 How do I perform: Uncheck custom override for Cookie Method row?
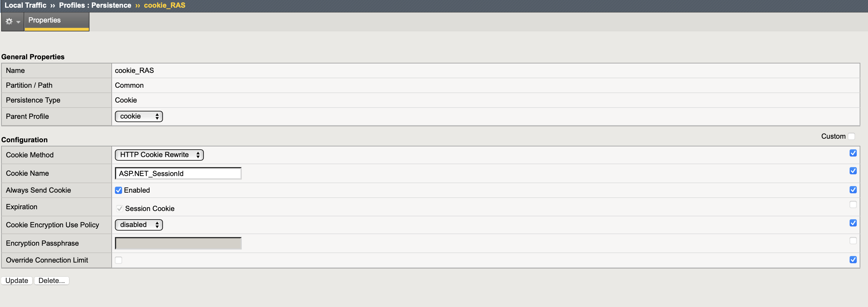(x=853, y=153)
